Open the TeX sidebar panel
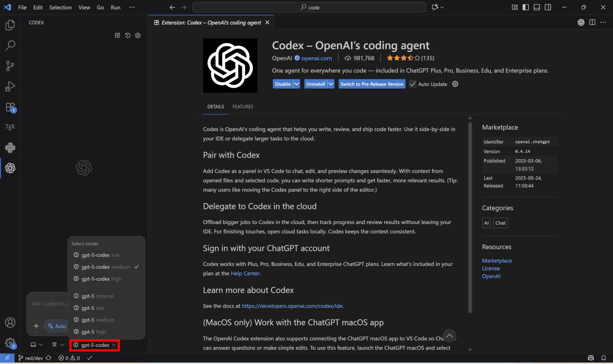Viewport: 613px width, 364px height. pyautogui.click(x=10, y=127)
